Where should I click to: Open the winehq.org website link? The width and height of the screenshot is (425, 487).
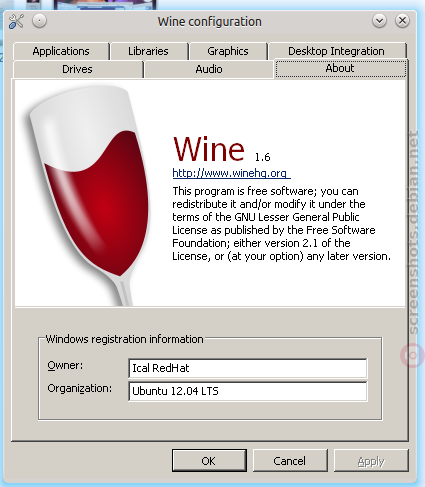(x=231, y=173)
